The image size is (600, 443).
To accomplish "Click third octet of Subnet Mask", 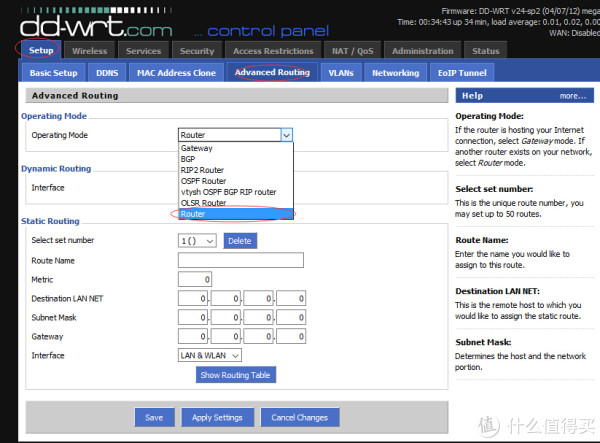I will pos(259,317).
